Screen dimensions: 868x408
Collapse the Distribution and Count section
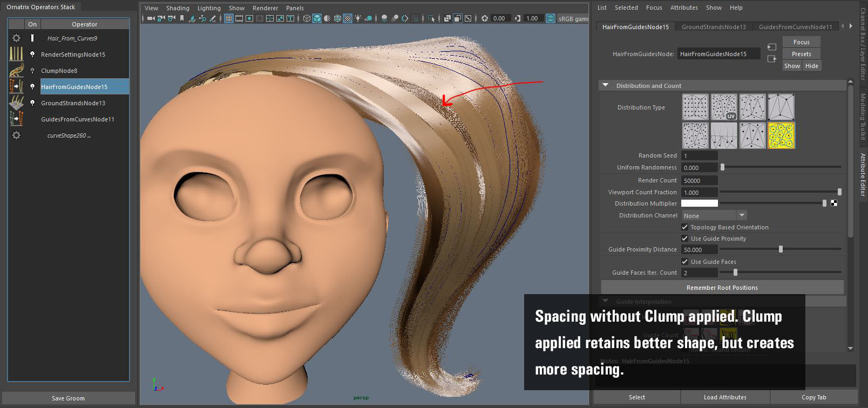pos(606,86)
